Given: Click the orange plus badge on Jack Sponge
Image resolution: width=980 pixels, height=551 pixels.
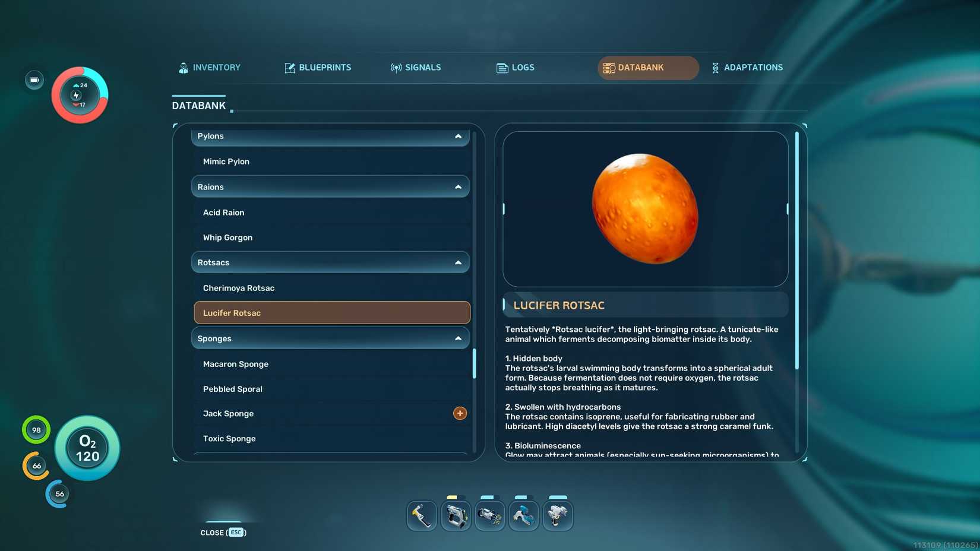Looking at the screenshot, I should tap(460, 413).
